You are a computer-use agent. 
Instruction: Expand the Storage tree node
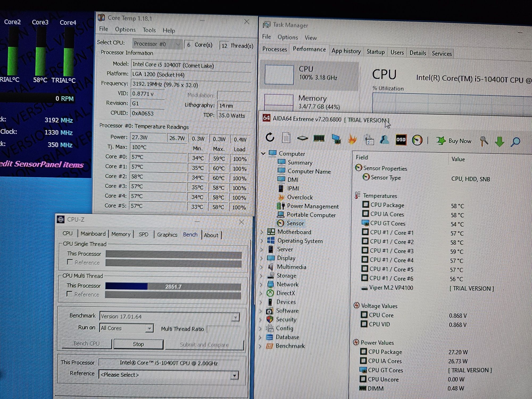tap(261, 276)
